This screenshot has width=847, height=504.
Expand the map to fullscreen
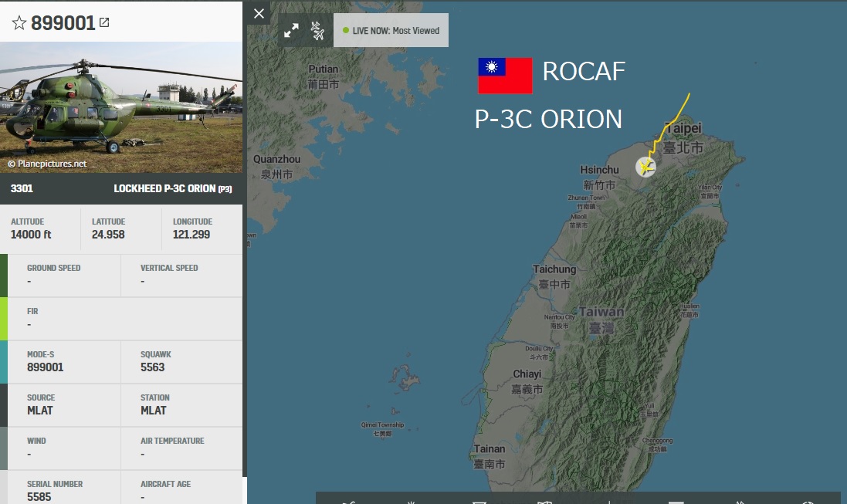point(291,31)
